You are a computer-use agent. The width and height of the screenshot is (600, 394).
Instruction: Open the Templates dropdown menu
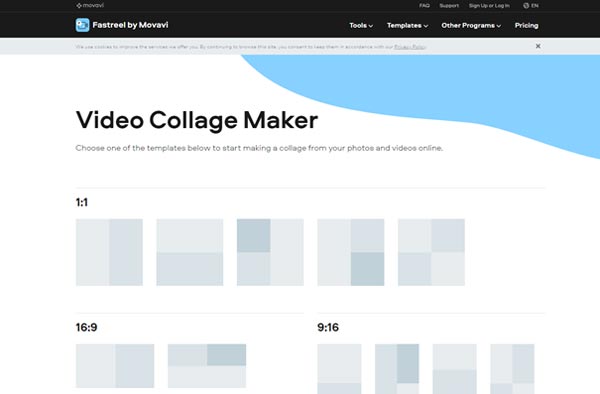pyautogui.click(x=408, y=25)
